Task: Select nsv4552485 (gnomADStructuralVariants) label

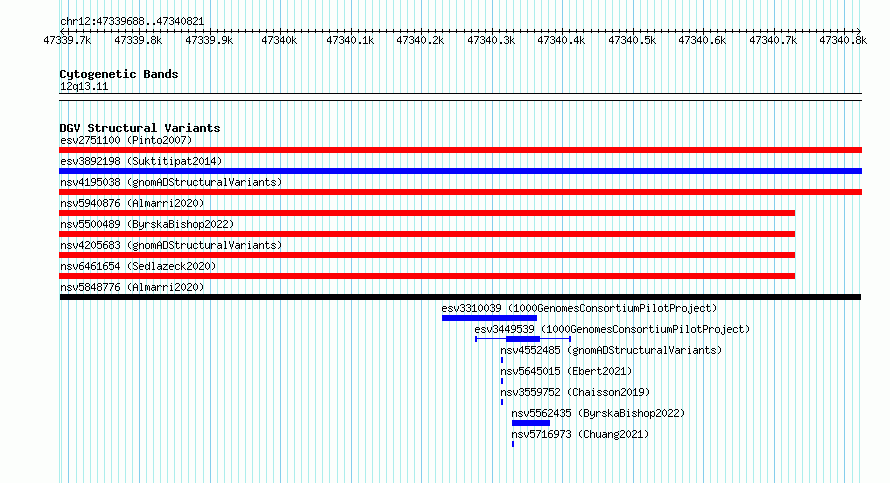Action: (x=611, y=350)
